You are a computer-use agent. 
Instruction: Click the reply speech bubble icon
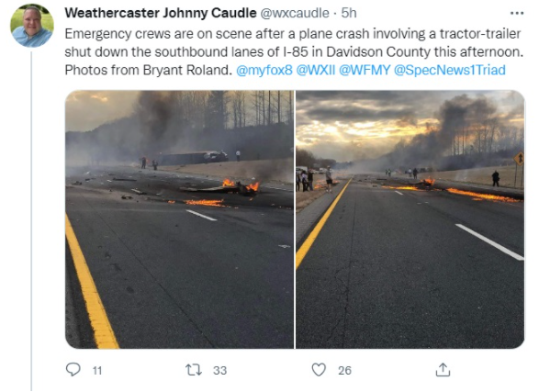point(73,370)
